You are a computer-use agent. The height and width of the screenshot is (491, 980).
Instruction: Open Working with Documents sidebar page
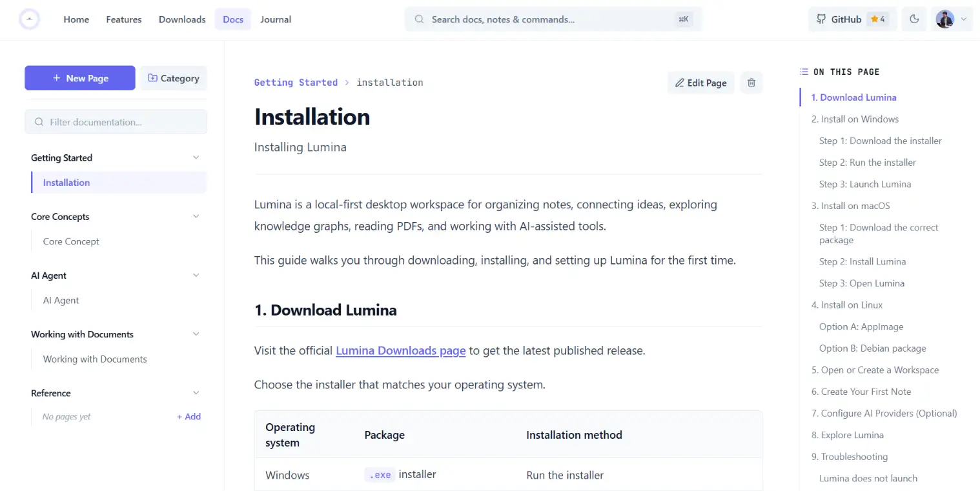coord(95,359)
